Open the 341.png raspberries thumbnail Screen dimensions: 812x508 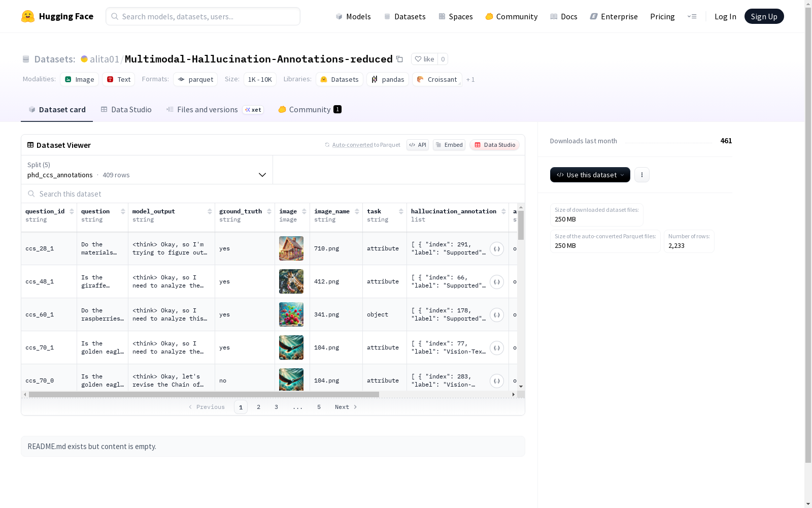click(x=291, y=314)
